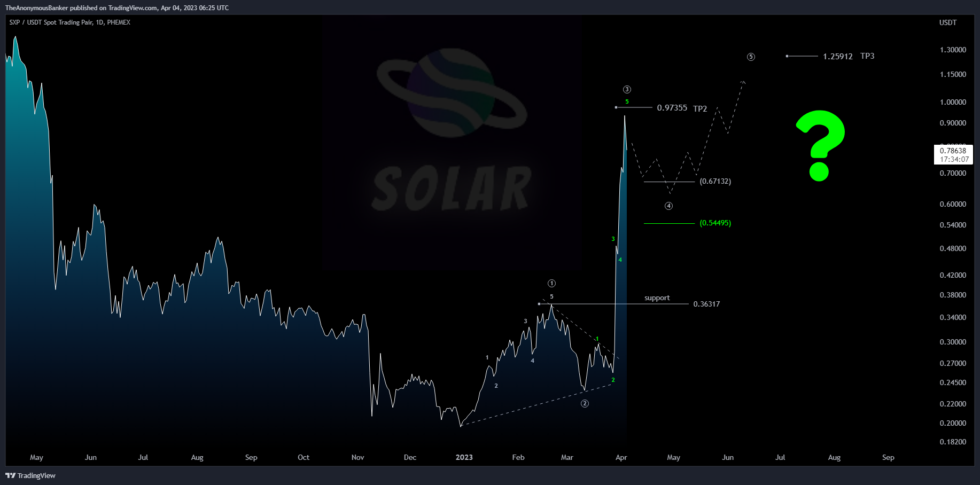This screenshot has width=980, height=485.
Task: Select the circled wave 3 label
Action: click(627, 89)
